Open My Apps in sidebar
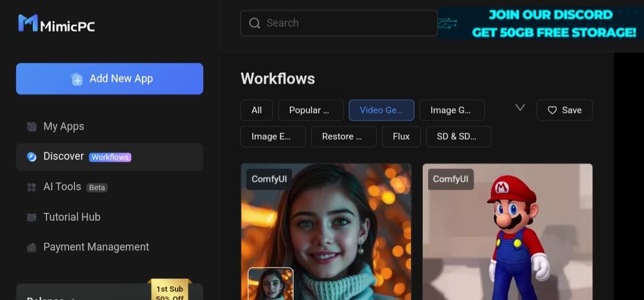This screenshot has height=300, width=644. [x=110, y=126]
